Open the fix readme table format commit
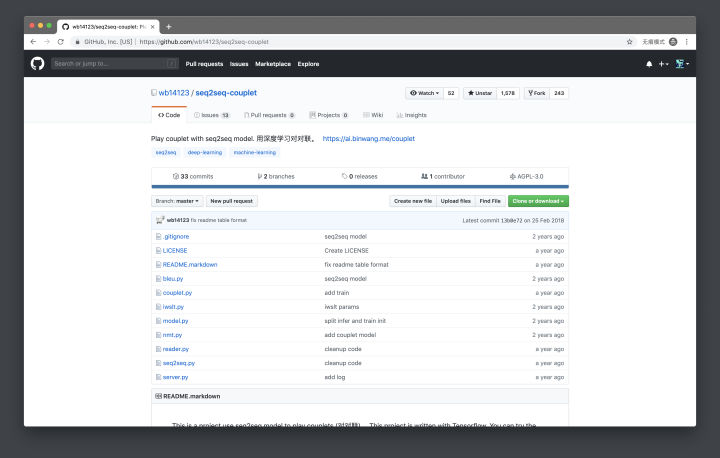The image size is (720, 458). (219, 221)
